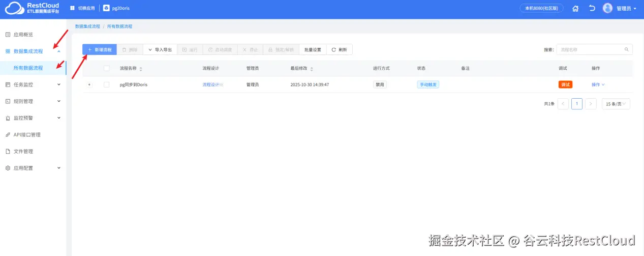Click the 监控预警 sidebar icon

click(8, 118)
